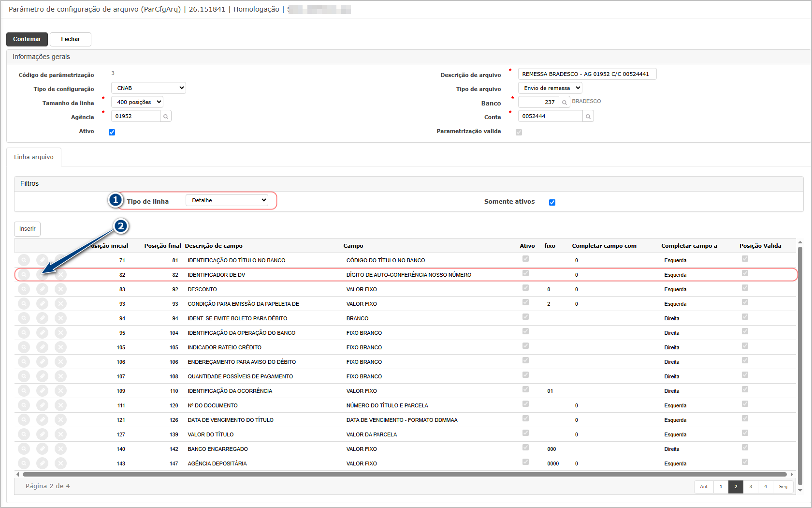
Task: View the IDENTIFICADOR DE DV row with magnifier
Action: tap(24, 275)
